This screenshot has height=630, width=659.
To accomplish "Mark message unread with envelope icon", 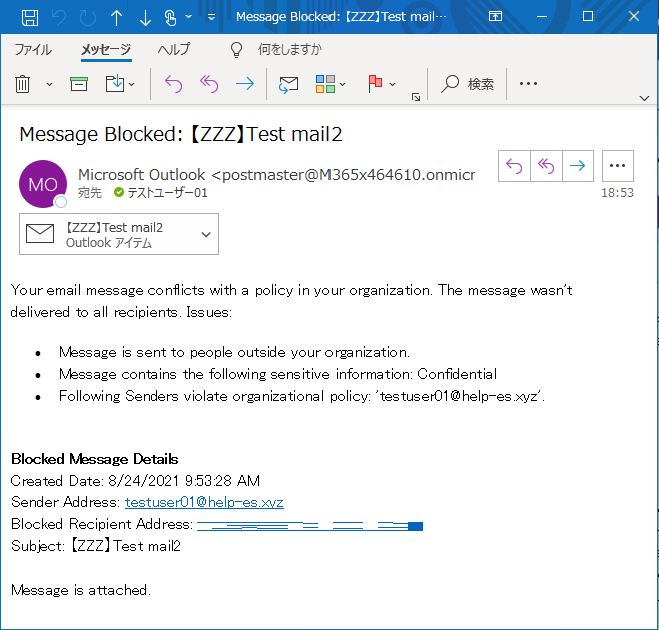I will pyautogui.click(x=288, y=84).
